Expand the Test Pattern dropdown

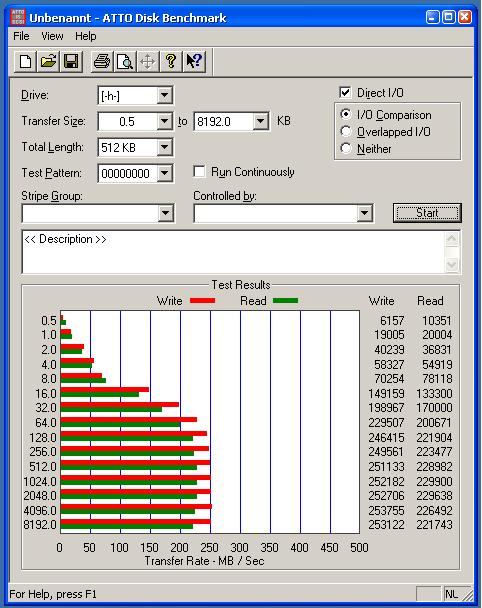pyautogui.click(x=164, y=173)
